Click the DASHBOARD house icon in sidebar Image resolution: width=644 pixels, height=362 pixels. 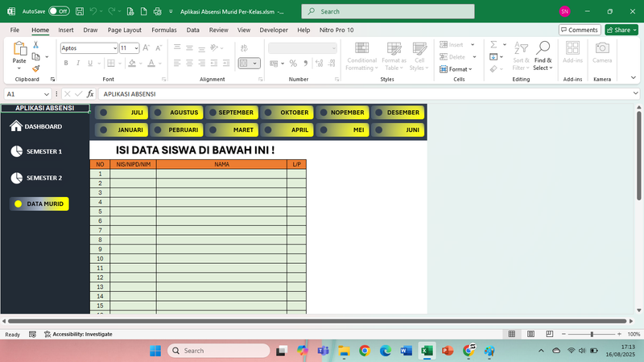16,126
